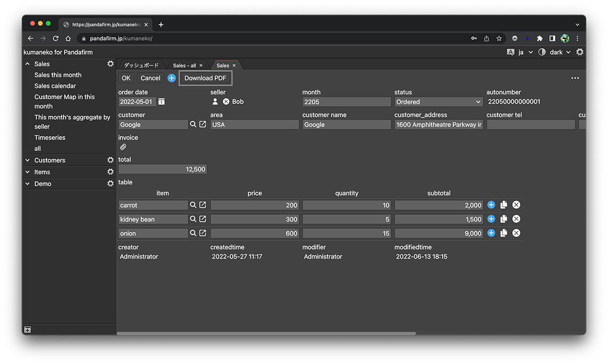Open the order date calendar picker

(x=162, y=102)
